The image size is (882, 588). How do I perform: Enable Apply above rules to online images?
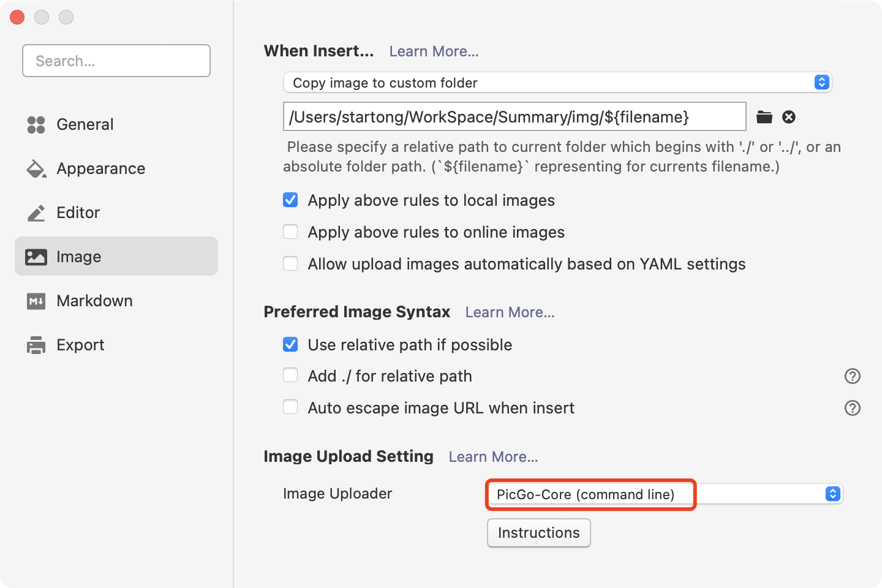(x=290, y=232)
